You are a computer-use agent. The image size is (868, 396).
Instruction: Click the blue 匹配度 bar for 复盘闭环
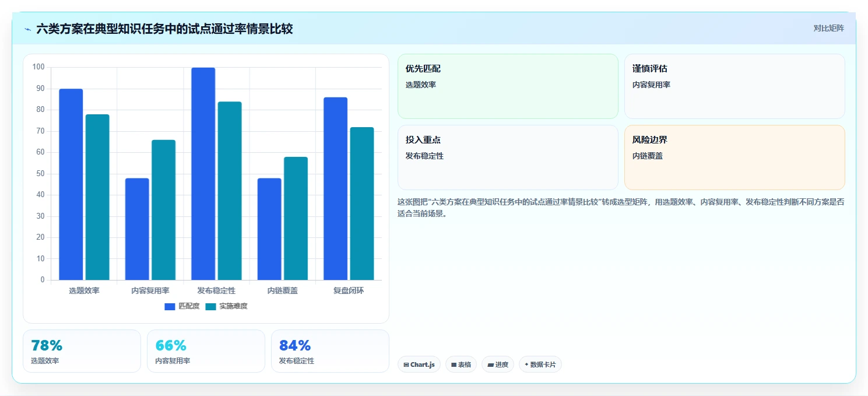click(x=336, y=188)
